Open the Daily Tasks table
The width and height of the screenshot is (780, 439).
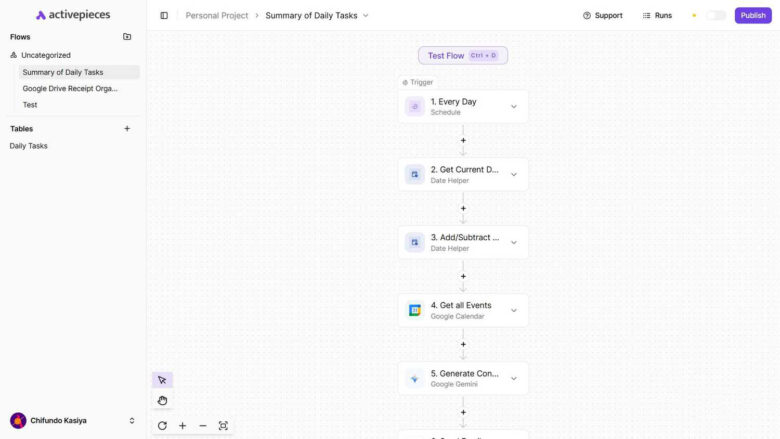pos(29,146)
